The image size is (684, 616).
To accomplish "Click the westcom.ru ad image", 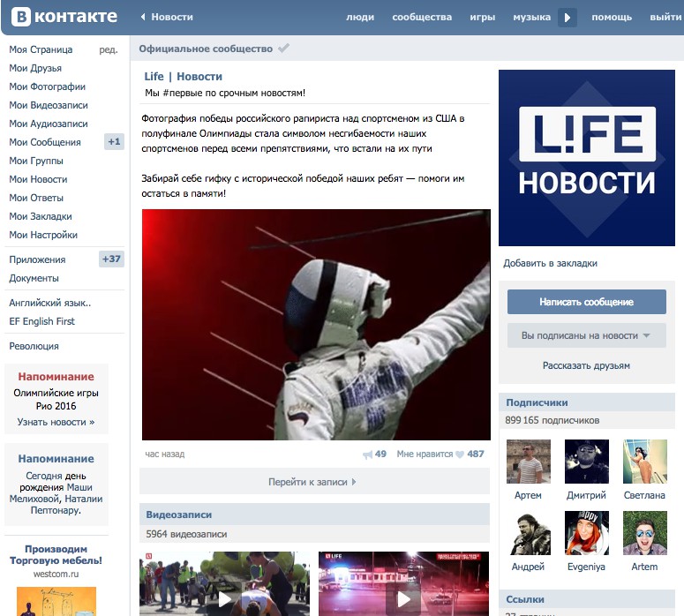I will pos(56,601).
